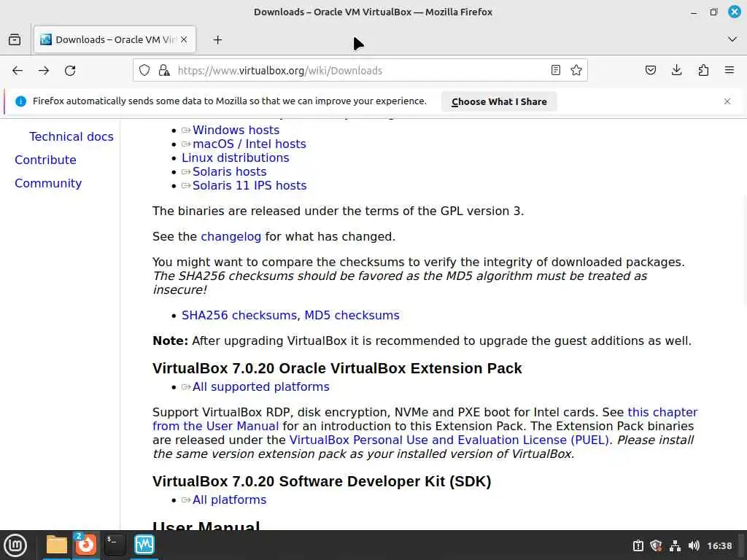
Task: Dismiss the Firefox data notification bar
Action: coord(727,101)
